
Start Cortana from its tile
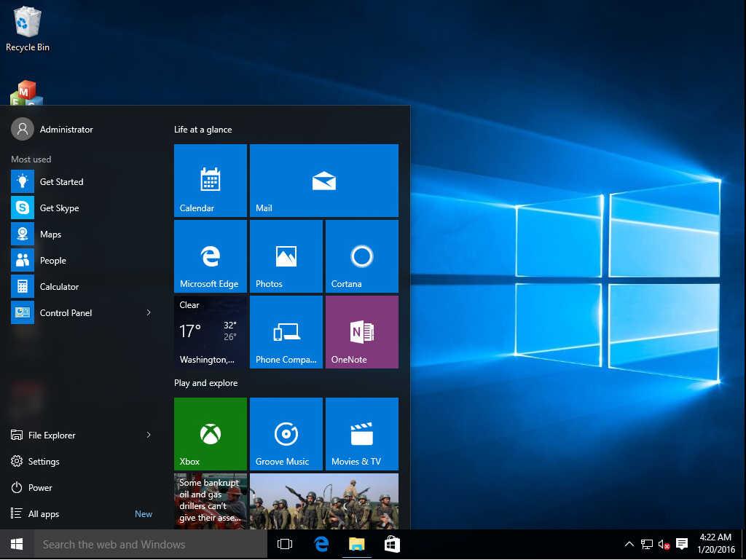tap(361, 256)
